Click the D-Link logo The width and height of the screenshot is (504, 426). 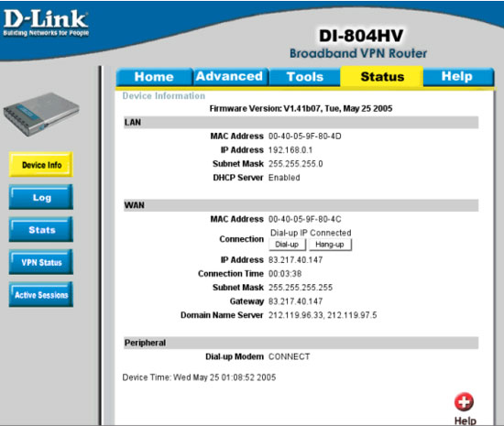coord(46,23)
